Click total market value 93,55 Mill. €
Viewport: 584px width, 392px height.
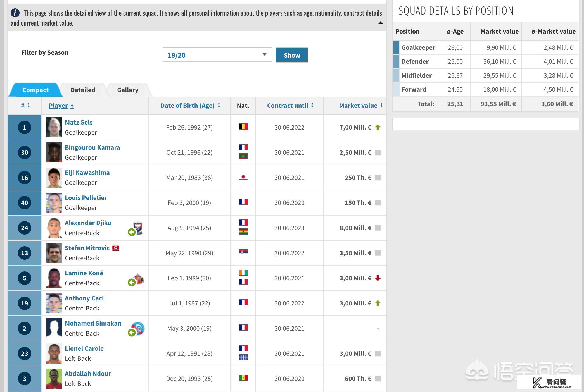499,104
